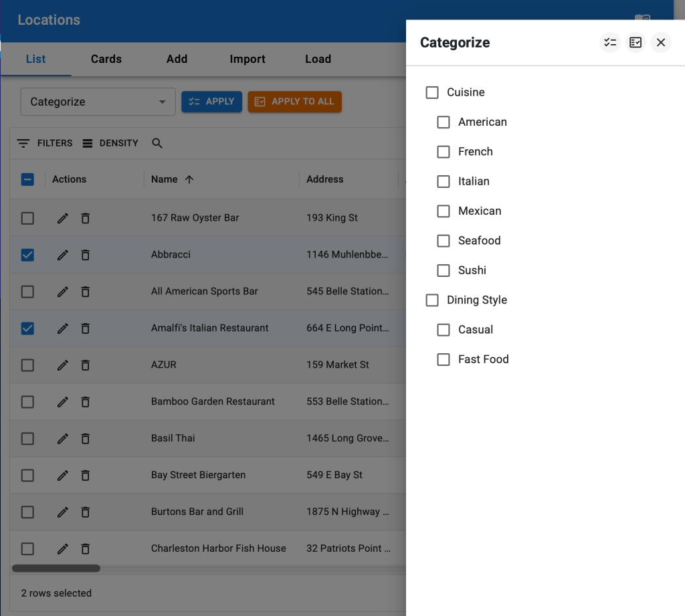Screen dimensions: 685x616
Task: Delete the Burtons Bar and Grill row
Action: 86,512
